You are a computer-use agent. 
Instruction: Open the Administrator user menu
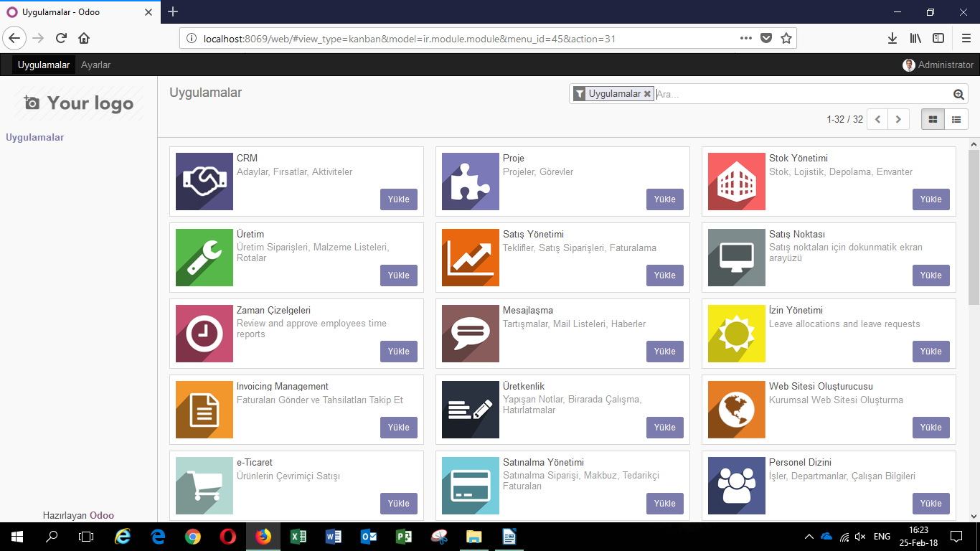point(938,65)
